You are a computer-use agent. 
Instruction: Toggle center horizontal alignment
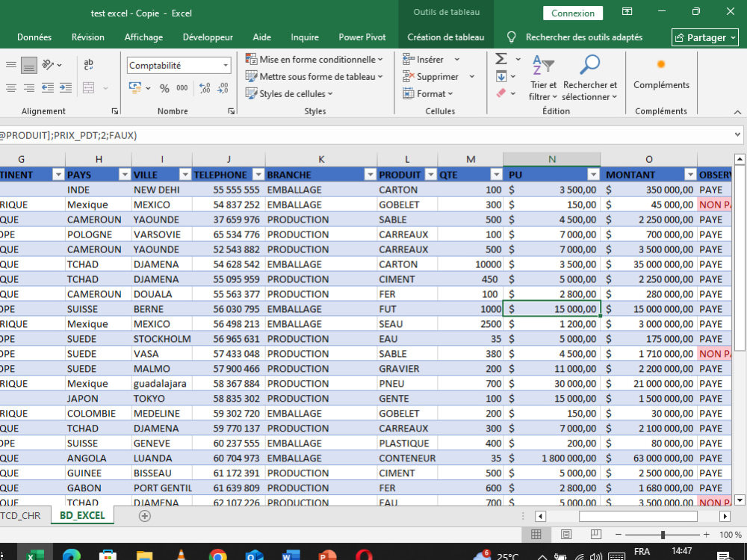[11, 88]
